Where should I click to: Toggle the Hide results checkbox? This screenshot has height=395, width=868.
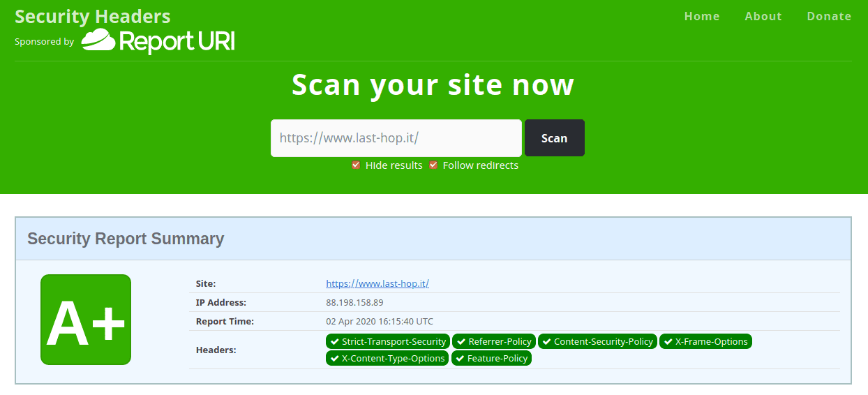coord(356,165)
